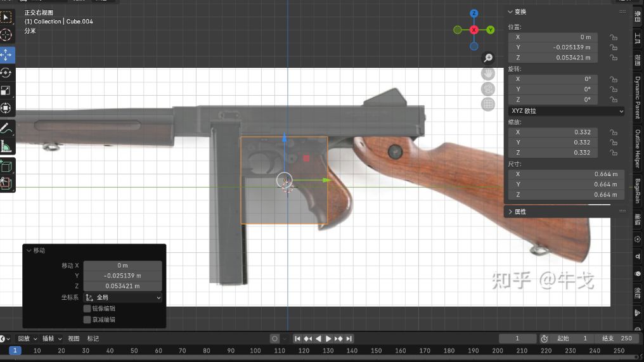
Task: Open the 坐标系 全局 orientation dropdown
Action: [123, 297]
